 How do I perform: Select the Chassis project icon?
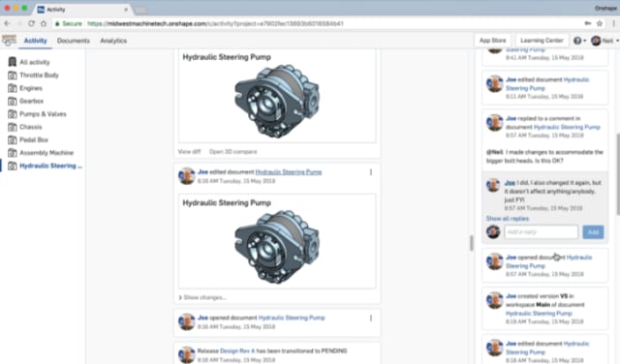(x=13, y=127)
